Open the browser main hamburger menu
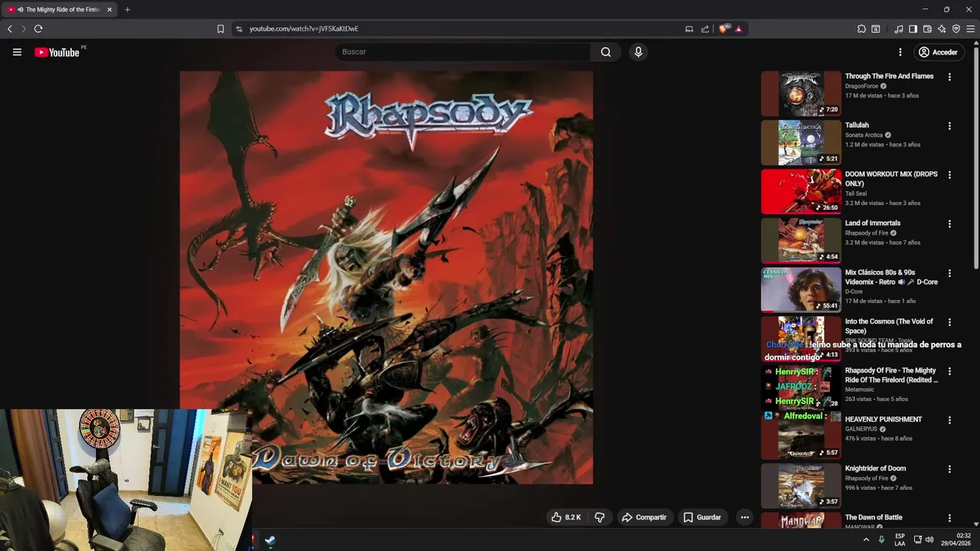 971,28
